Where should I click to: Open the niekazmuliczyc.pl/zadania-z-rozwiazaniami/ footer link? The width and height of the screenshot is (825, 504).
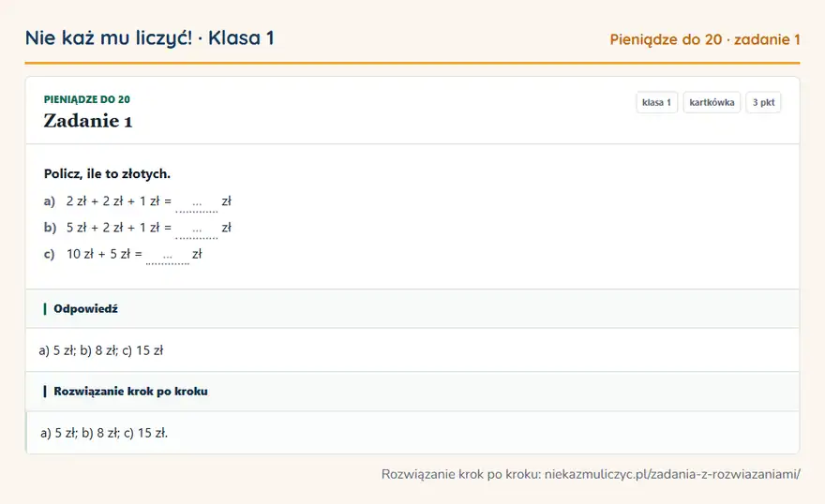[672, 475]
